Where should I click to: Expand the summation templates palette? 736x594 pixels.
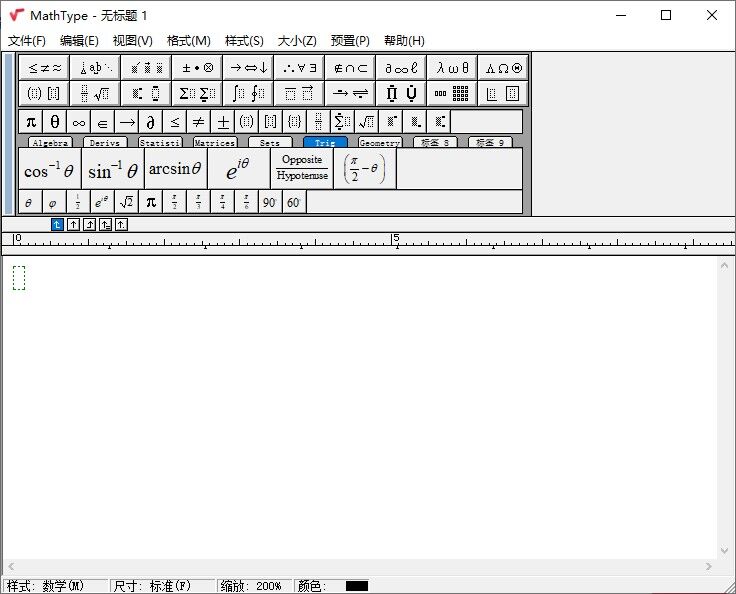[196, 94]
